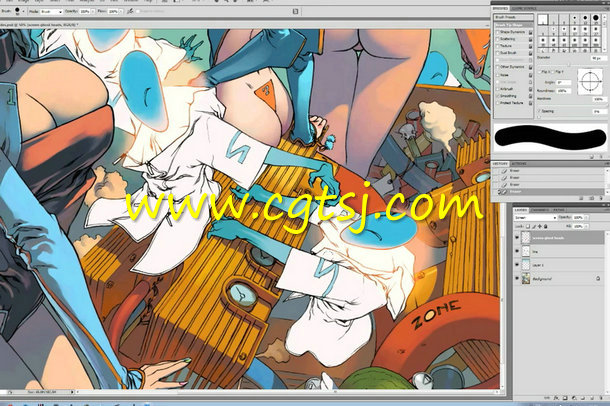Disable the Smoothing checkbox
The width and height of the screenshot is (610, 406).
coord(498,96)
